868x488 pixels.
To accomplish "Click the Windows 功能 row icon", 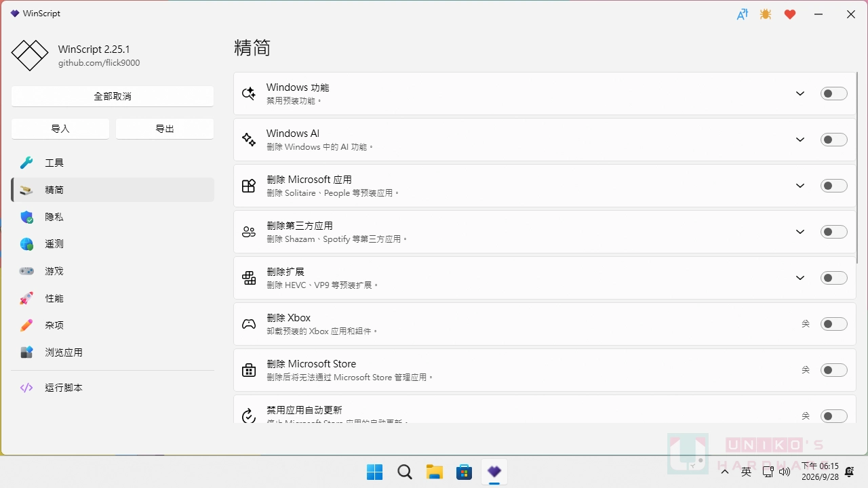I will (249, 94).
